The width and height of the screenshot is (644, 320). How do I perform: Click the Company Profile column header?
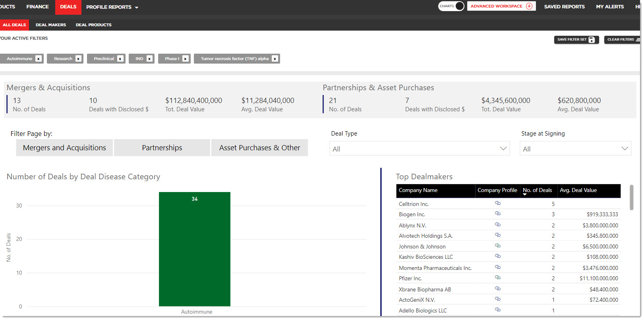pyautogui.click(x=497, y=190)
